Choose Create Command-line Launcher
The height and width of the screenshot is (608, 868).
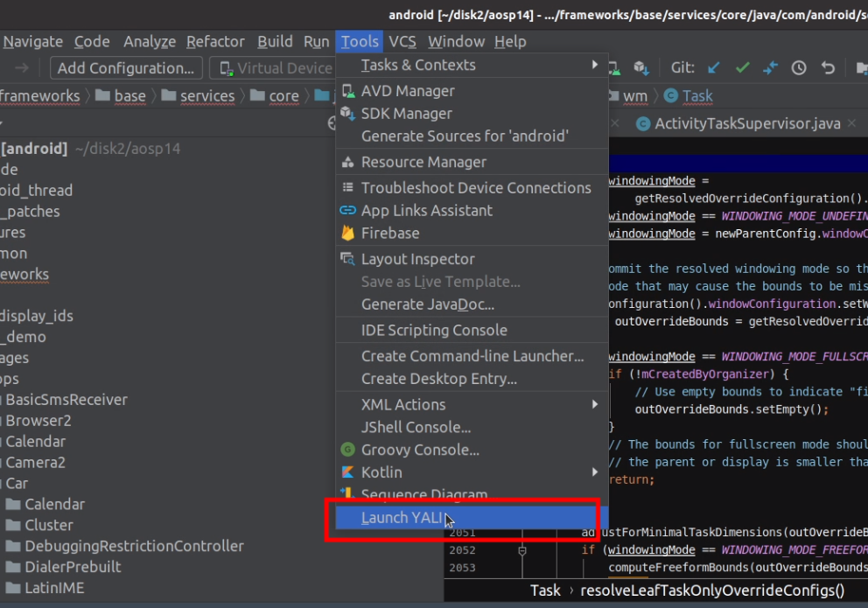click(472, 356)
